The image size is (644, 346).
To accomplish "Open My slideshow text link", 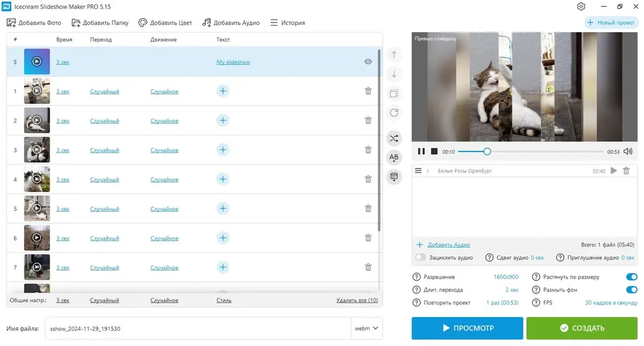I will 233,62.
